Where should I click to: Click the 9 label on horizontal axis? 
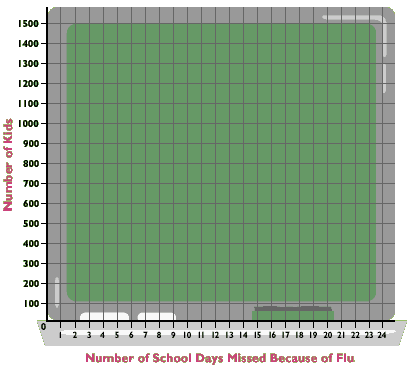pos(173,335)
